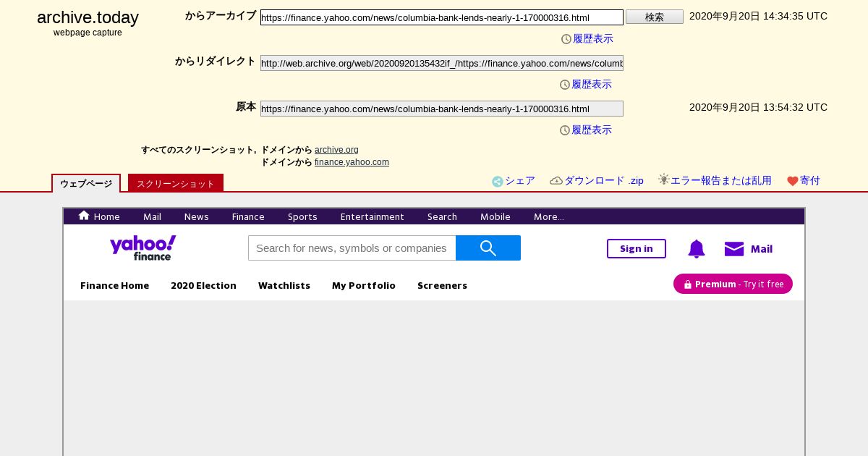This screenshot has width=868, height=456.
Task: Click the 検索 search button
Action: pos(655,17)
